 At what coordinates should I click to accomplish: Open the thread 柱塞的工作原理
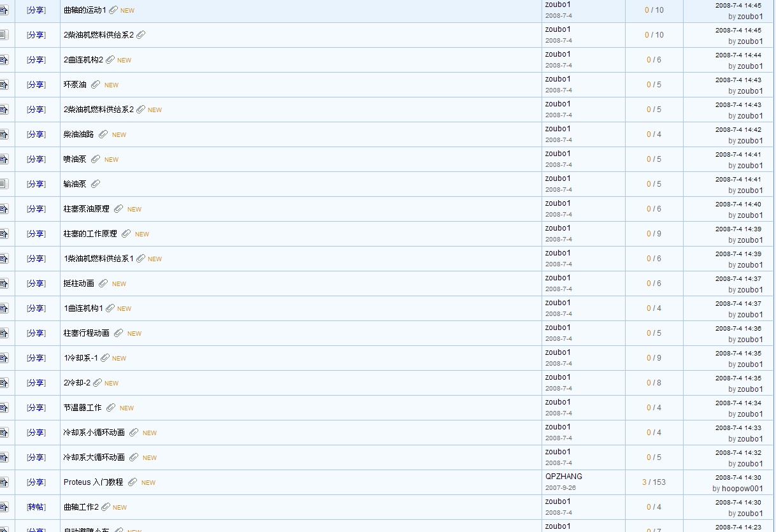(x=90, y=234)
